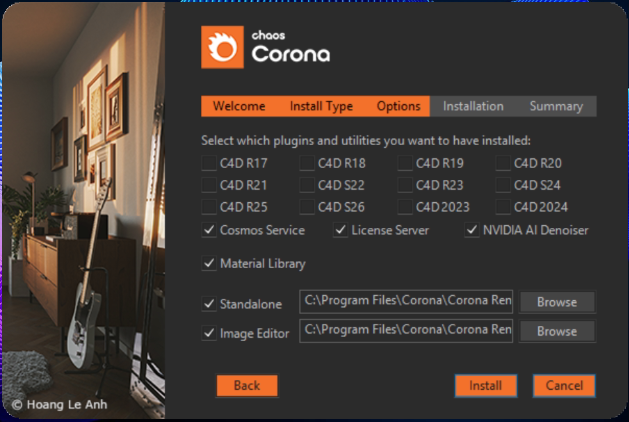Disable the License Server checkbox

[x=341, y=230]
